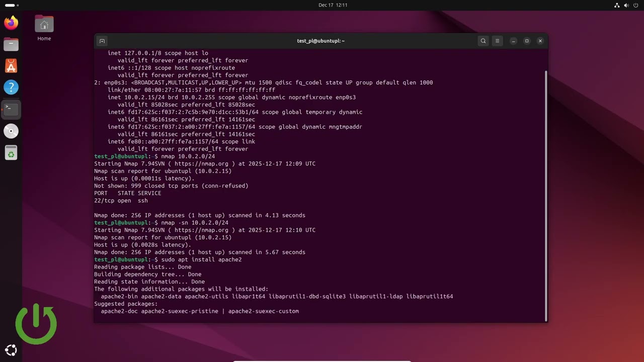This screenshot has height=362, width=644.
Task: Click the 'link/ether 08:00:27:7a:11:57' line
Action: pos(191,90)
